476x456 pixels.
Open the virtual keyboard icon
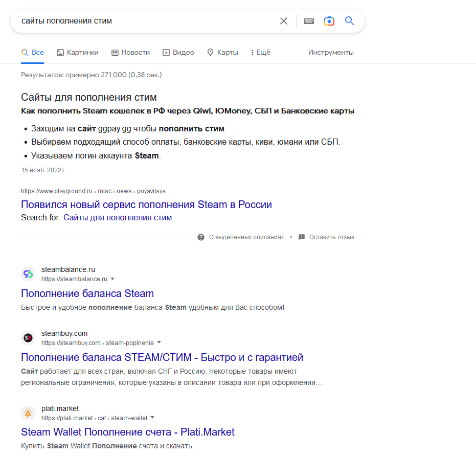(x=309, y=21)
